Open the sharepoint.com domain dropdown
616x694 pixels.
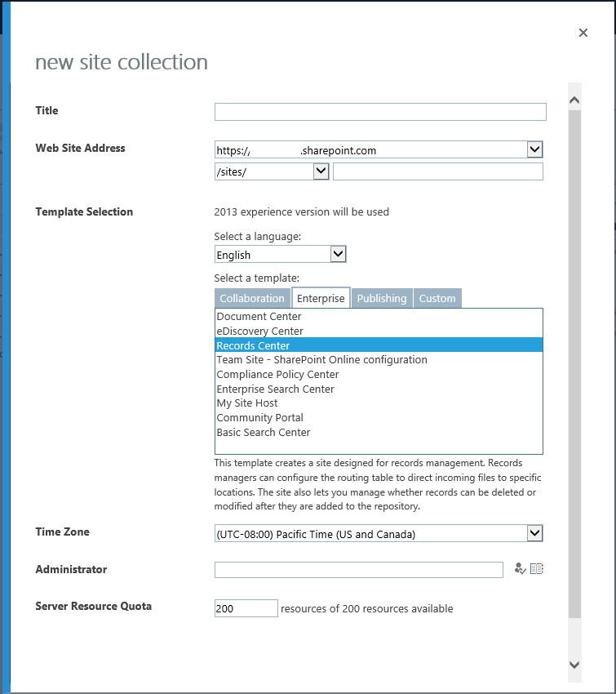[x=534, y=149]
